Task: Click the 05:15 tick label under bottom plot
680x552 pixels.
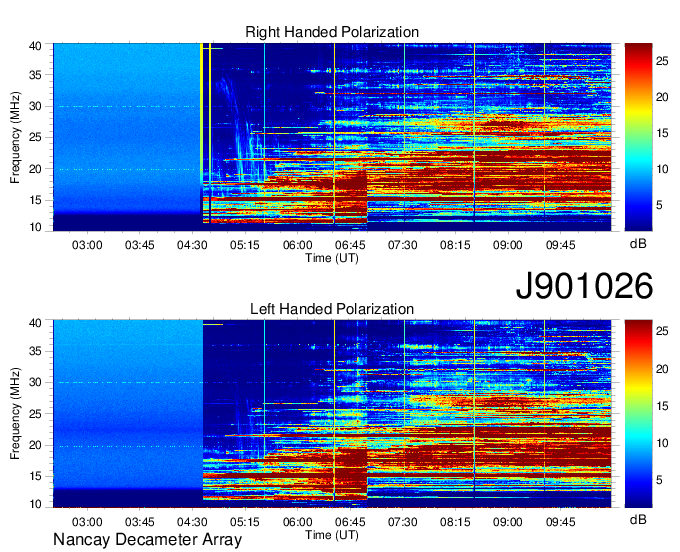Action: (245, 522)
